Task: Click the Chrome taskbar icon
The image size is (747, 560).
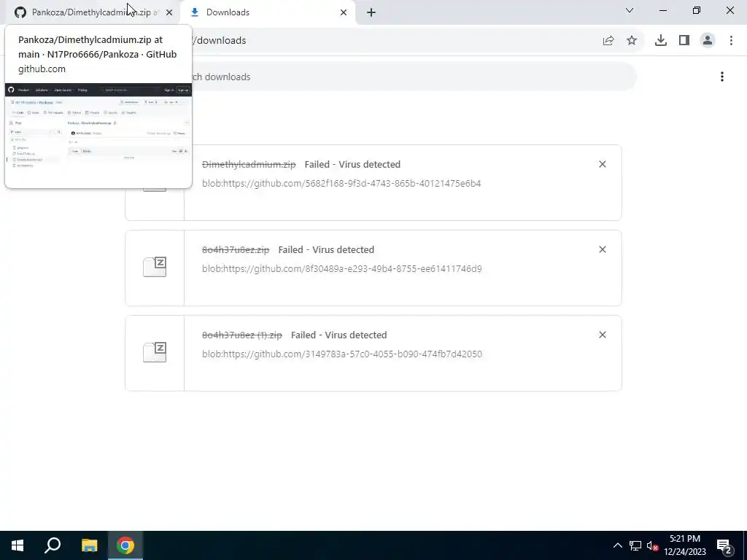Action: coord(125,545)
